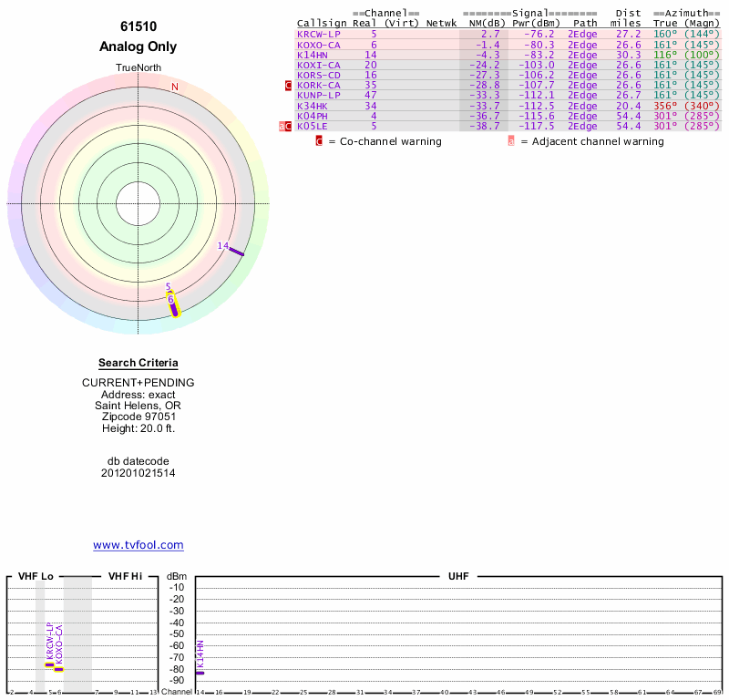Click the co-channel warning legend icon
Viewport: 729px width, 700px height.
click(319, 141)
